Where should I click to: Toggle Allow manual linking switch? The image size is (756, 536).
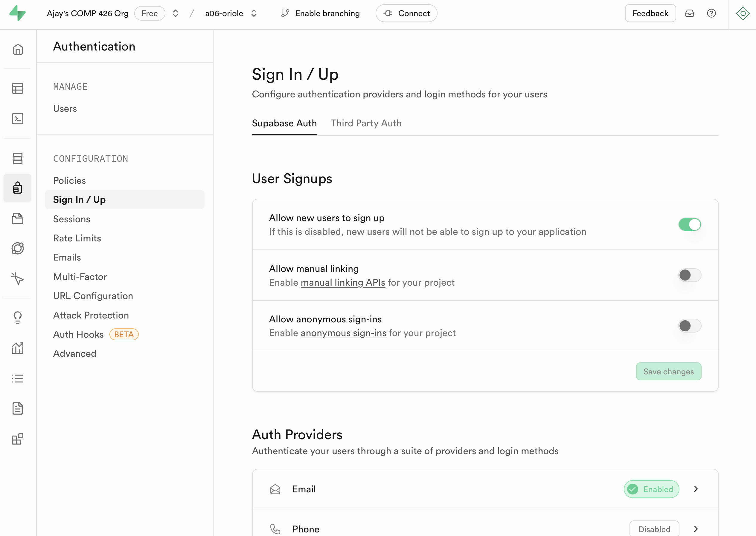690,275
